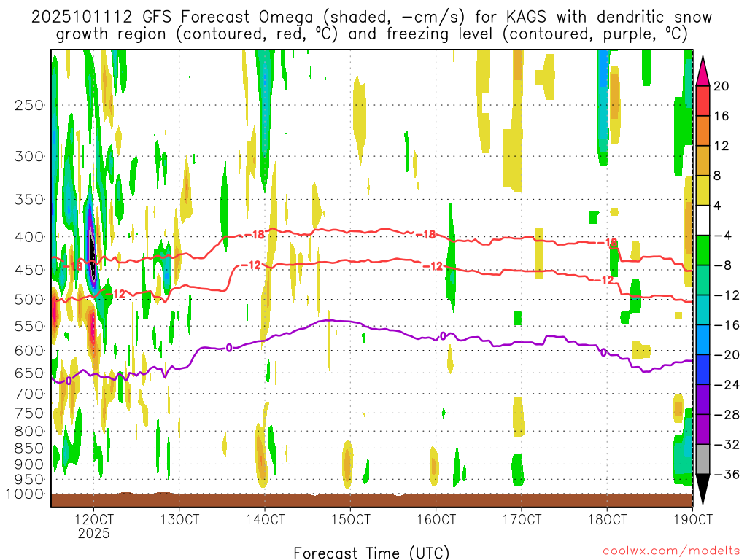This screenshot has height=560, width=747.
Task: Click the colorbar value -16
Action: [727, 325]
